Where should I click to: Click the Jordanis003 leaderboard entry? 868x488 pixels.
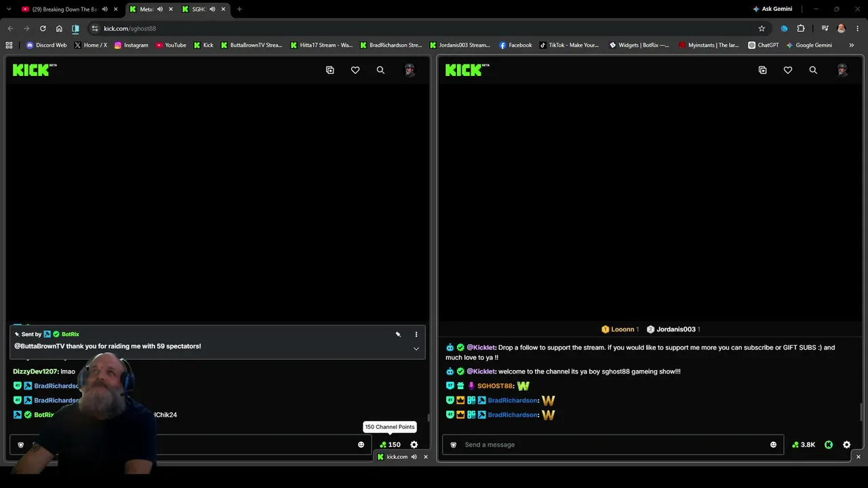673,329
